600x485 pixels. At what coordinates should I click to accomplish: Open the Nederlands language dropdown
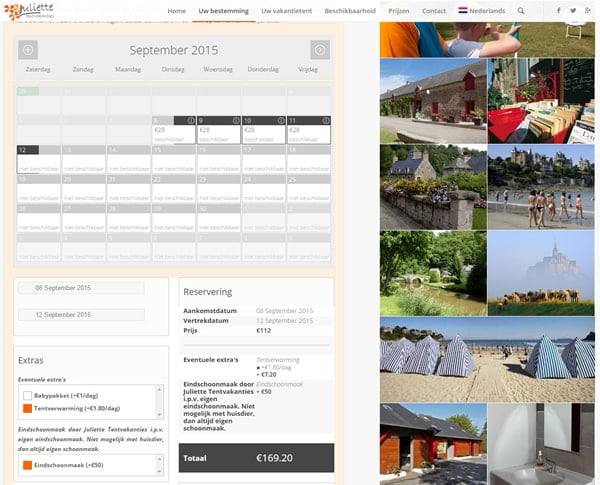[481, 10]
